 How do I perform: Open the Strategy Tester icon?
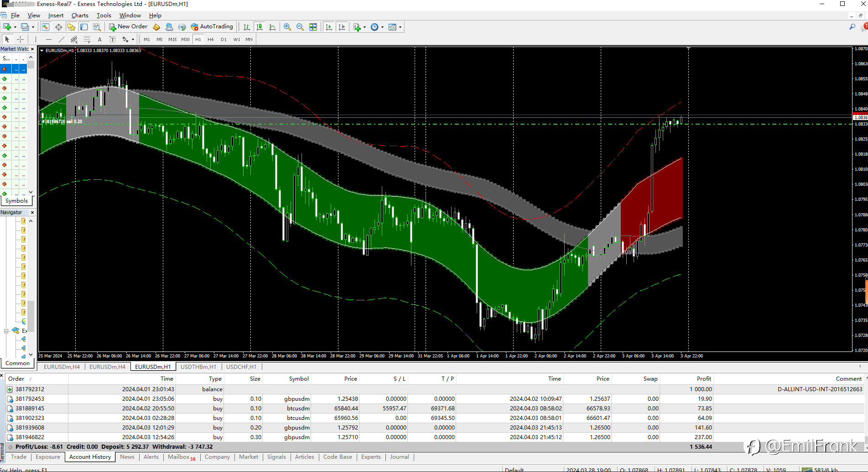pyautogui.click(x=97, y=27)
